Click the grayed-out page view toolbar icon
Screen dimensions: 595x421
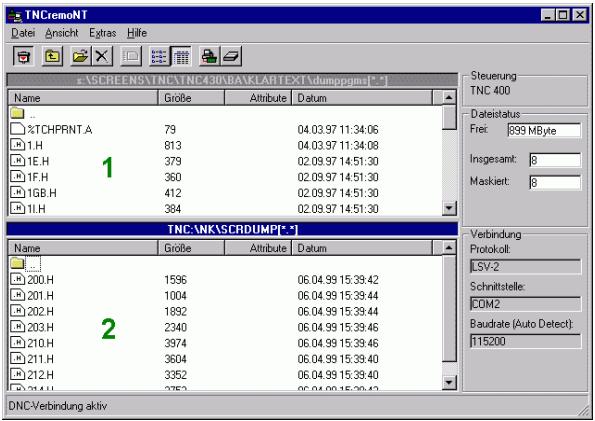pyautogui.click(x=131, y=57)
